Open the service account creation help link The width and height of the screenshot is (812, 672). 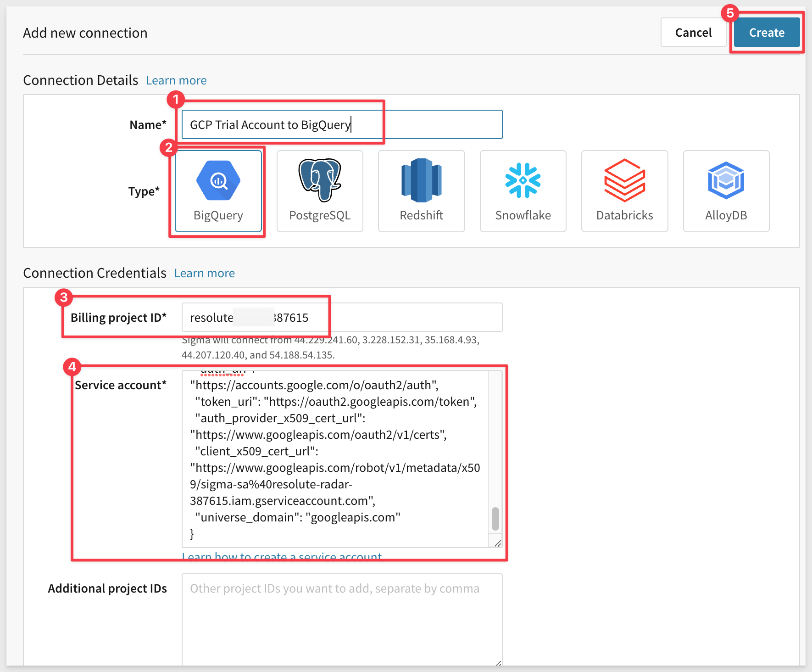(282, 557)
